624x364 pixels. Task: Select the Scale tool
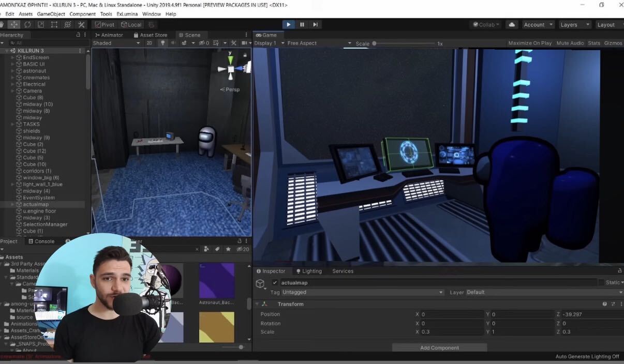(x=41, y=24)
